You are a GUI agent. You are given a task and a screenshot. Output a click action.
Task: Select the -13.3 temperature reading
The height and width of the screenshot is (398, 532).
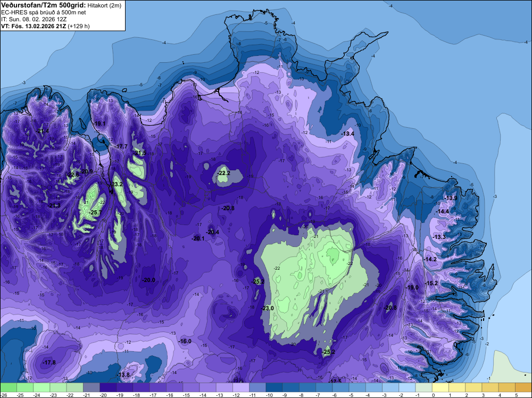point(439,237)
